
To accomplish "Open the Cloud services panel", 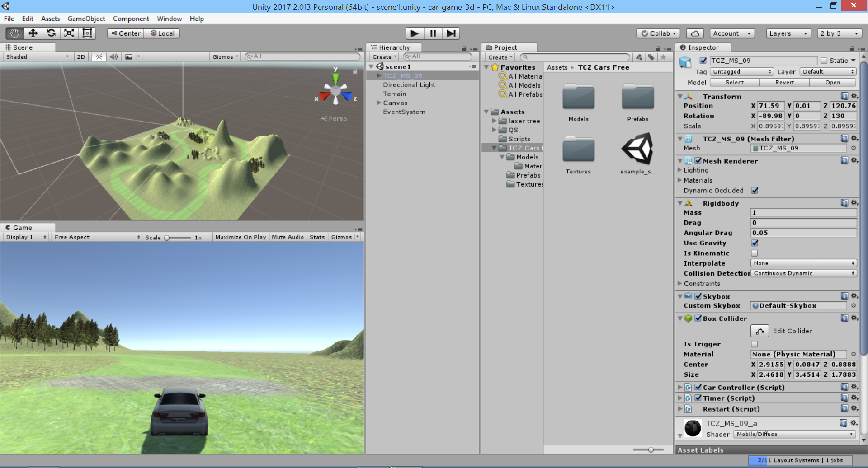I will 695,33.
